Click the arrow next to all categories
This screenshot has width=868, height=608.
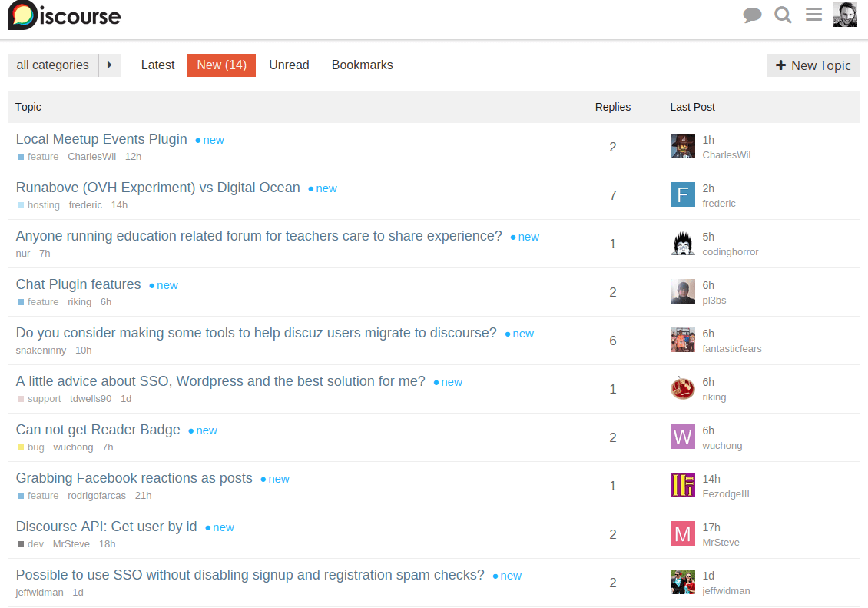[109, 65]
